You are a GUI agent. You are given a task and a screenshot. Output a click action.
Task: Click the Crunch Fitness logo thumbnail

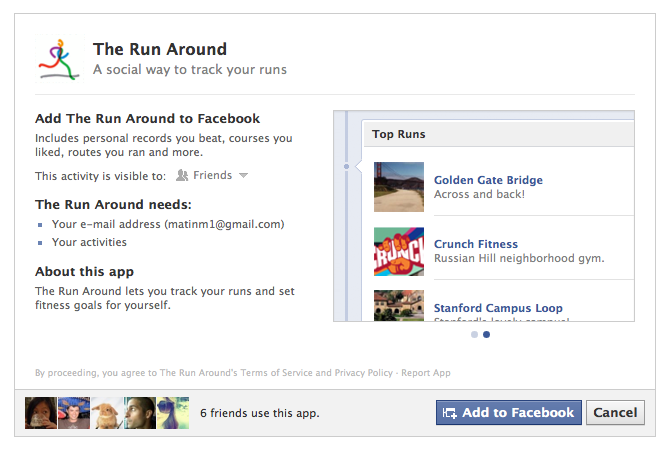click(399, 251)
